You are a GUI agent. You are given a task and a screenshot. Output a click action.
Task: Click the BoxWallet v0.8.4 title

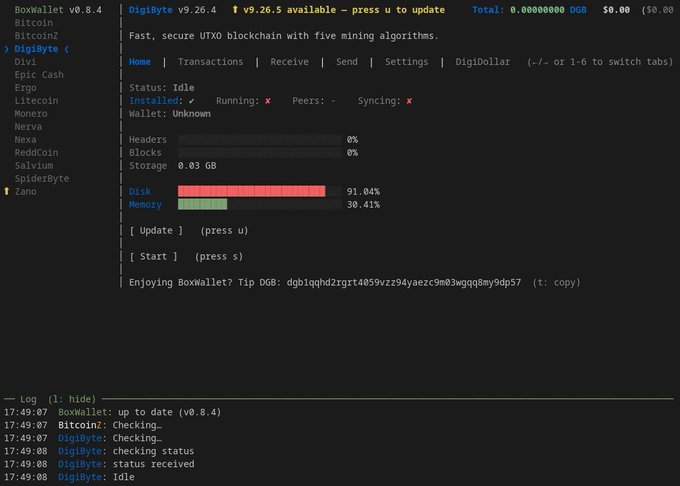tap(58, 10)
